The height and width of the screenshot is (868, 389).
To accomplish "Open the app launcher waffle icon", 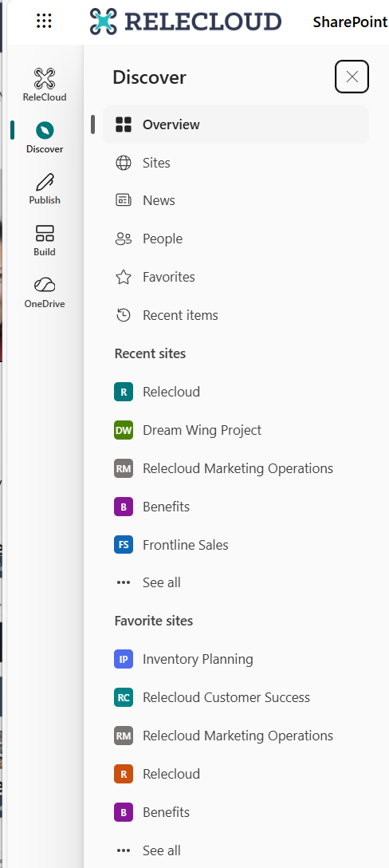I will pyautogui.click(x=44, y=22).
